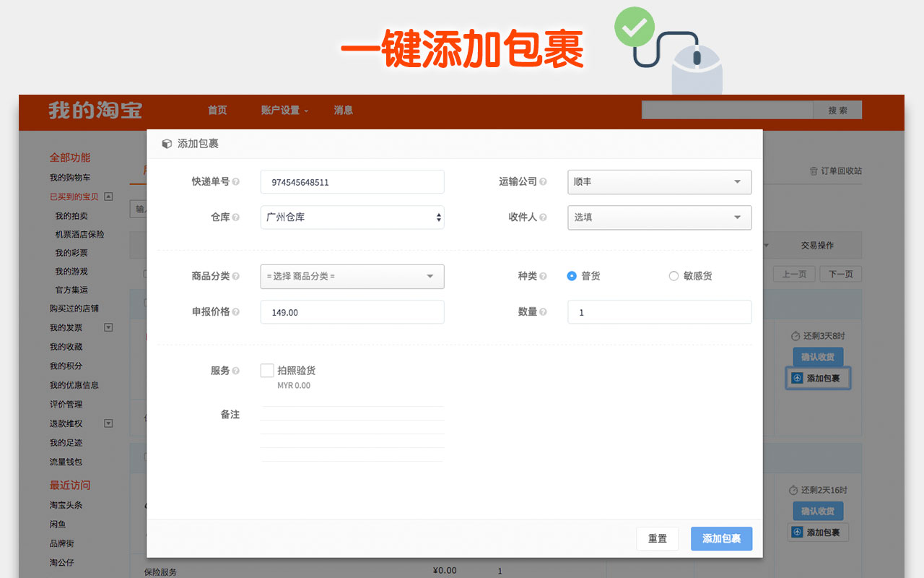The height and width of the screenshot is (578, 924).
Task: Click help icon beside 商品分类 label
Action: click(236, 276)
